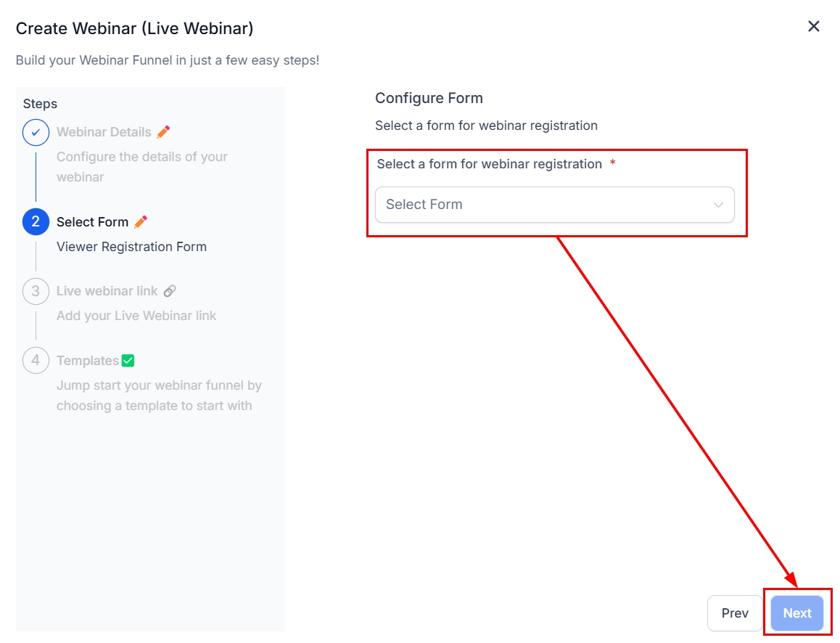Viewport: 840px width, 643px height.
Task: Click the blue step 2 number circle
Action: [36, 222]
